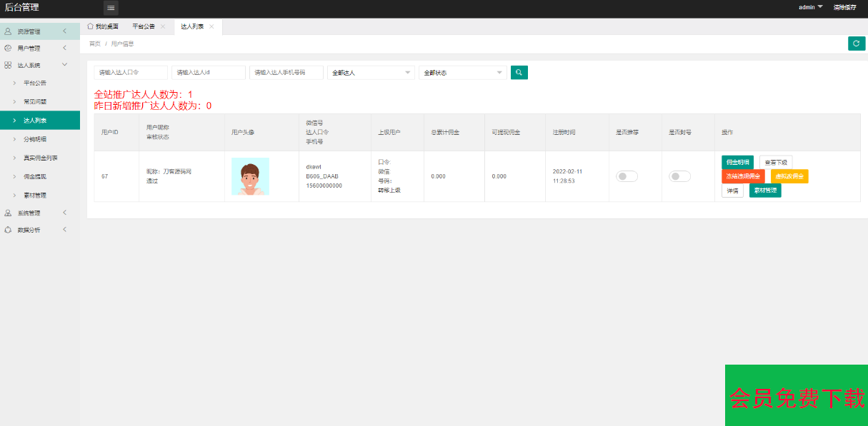The image size is (868, 426).
Task: Expand the 用户管理 sidebar menu
Action: 36,49
